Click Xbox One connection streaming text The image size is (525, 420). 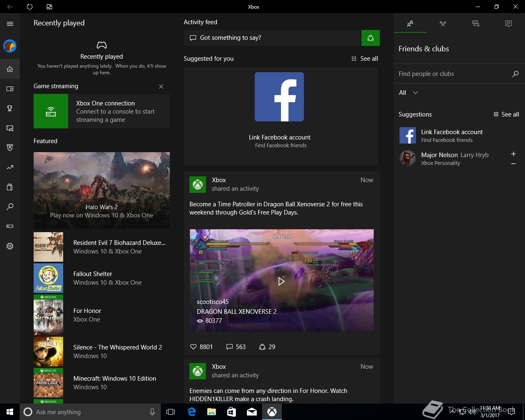coord(116,111)
